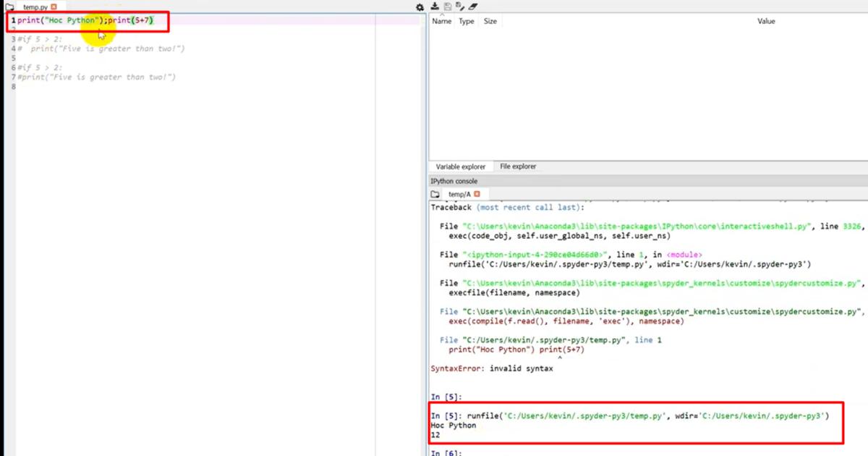The width and height of the screenshot is (868, 456).
Task: Click the eraser icon to remove all variables
Action: [x=472, y=7]
